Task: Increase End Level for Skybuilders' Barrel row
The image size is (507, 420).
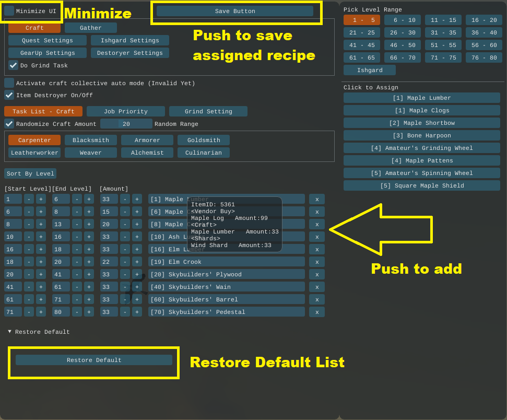Action: pos(89,299)
